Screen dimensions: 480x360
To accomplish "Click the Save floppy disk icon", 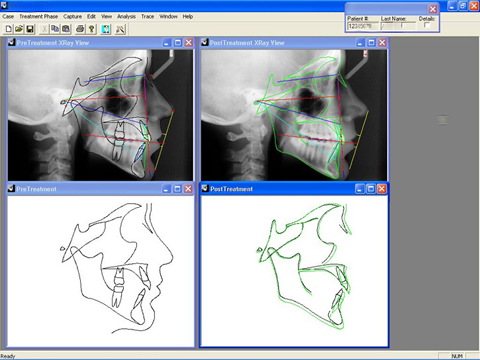I will (30, 29).
